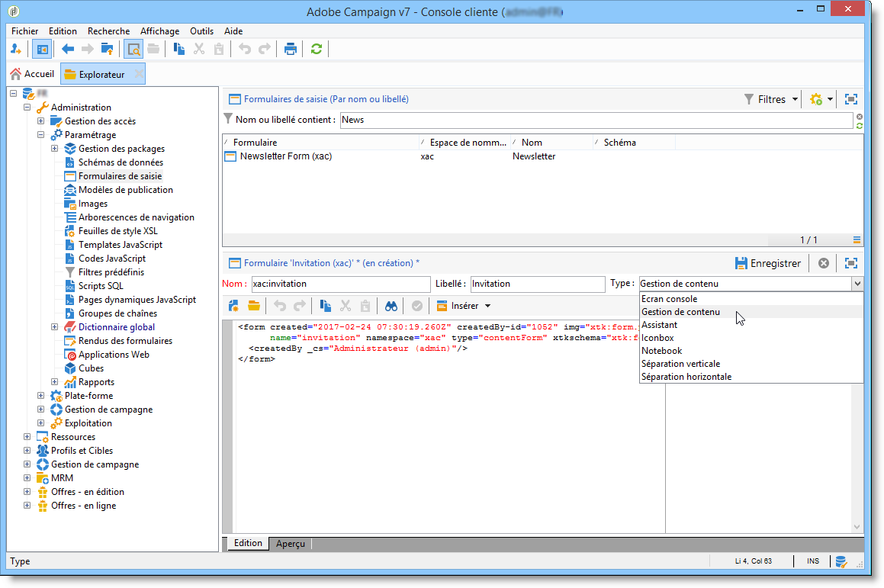Close the Explorateur tab

[x=139, y=74]
